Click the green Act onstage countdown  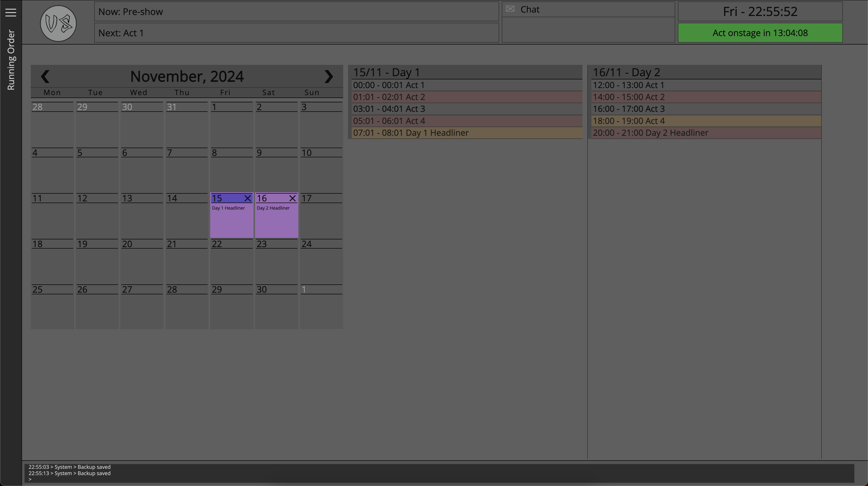(x=760, y=33)
